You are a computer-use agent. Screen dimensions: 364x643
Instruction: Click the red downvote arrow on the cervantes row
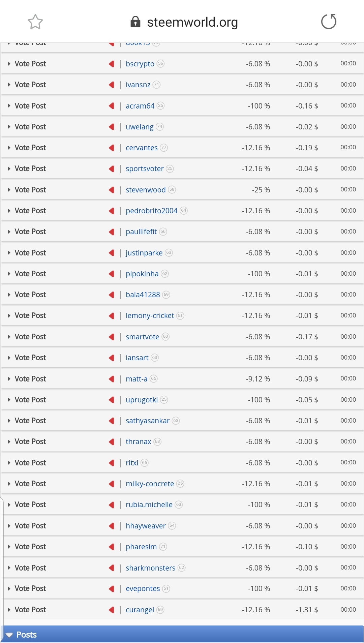112,148
